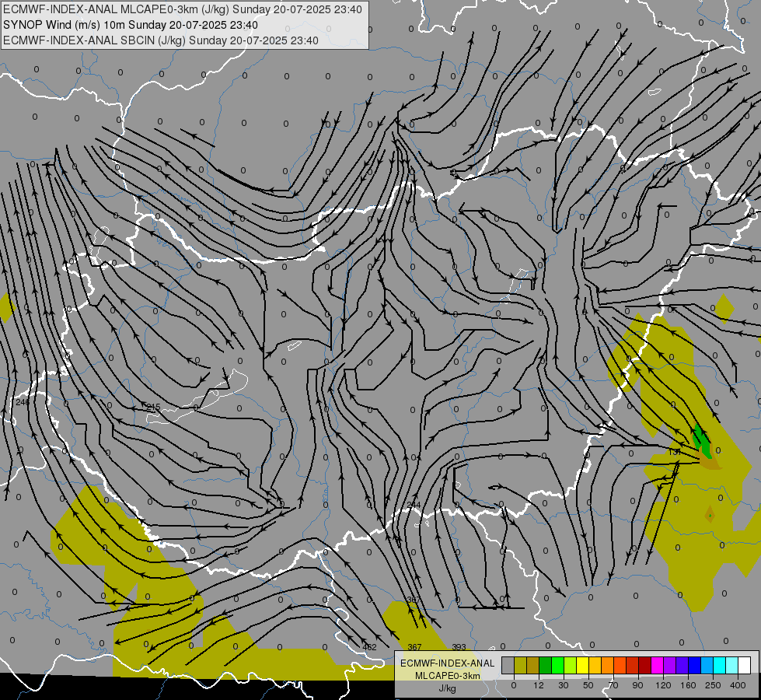The image size is (761, 700).
Task: Click the legend tick label 160
Action: pos(688,685)
